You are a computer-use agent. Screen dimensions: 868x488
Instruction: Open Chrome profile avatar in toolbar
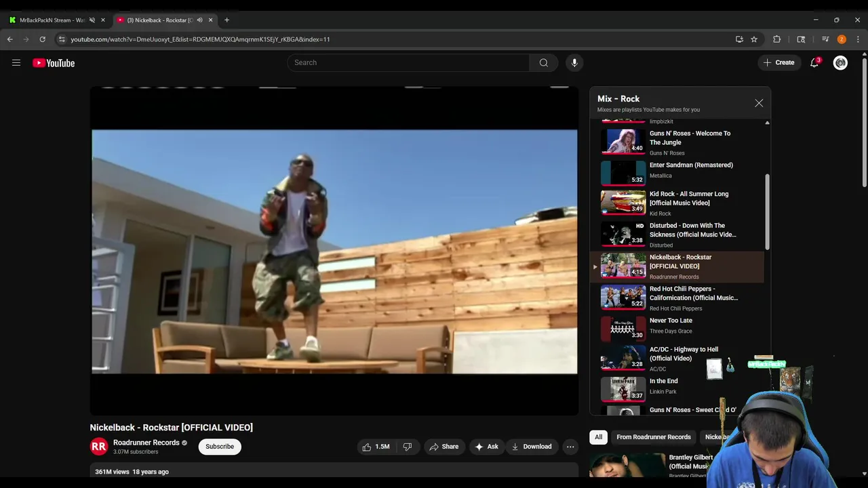point(842,39)
